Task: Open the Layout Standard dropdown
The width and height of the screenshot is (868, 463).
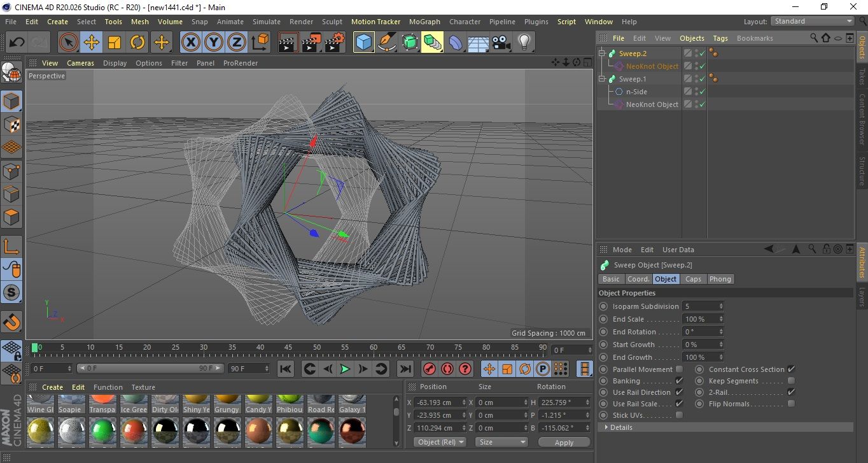Action: (x=813, y=21)
